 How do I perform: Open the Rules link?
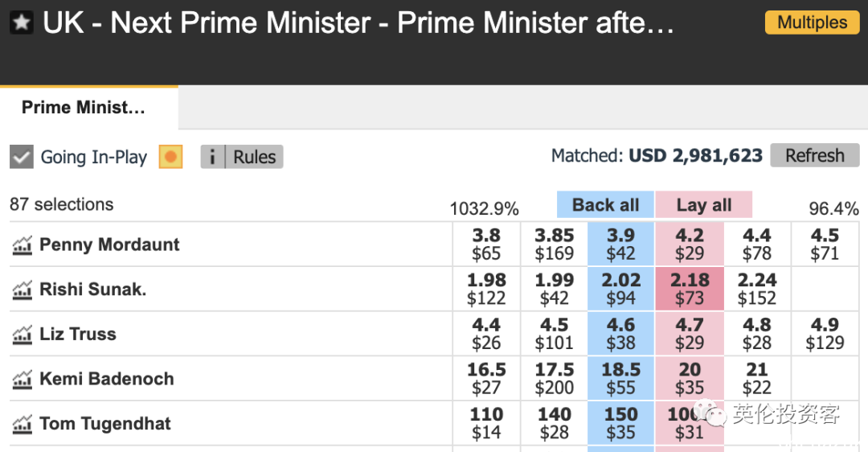254,157
